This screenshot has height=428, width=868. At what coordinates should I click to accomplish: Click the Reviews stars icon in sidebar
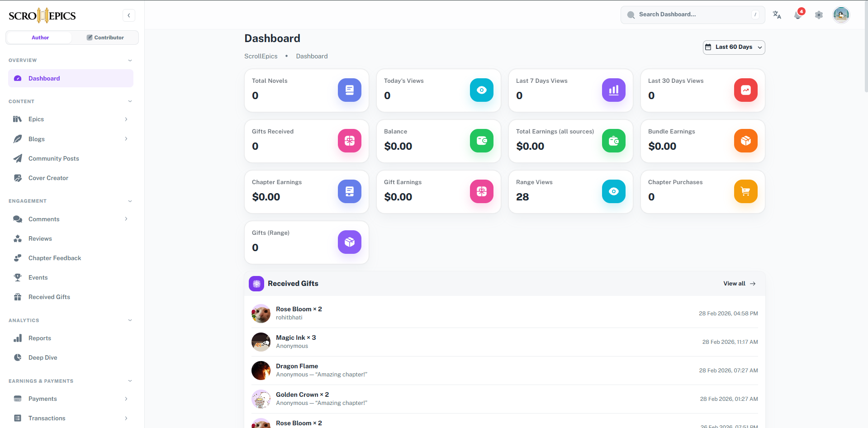pyautogui.click(x=18, y=238)
